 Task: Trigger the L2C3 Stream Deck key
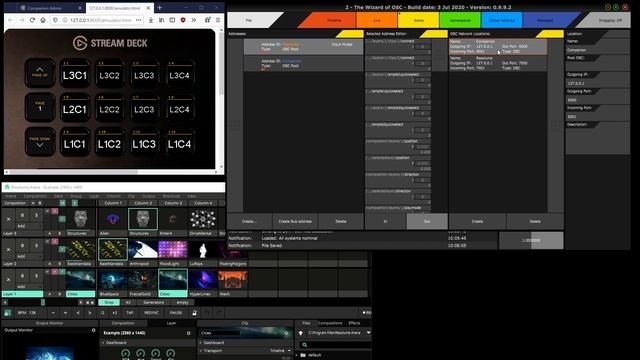click(144, 108)
